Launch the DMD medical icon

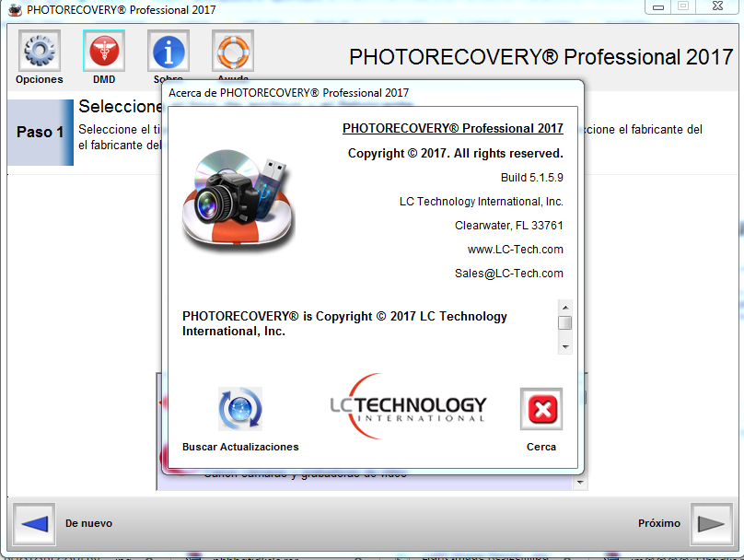[104, 51]
